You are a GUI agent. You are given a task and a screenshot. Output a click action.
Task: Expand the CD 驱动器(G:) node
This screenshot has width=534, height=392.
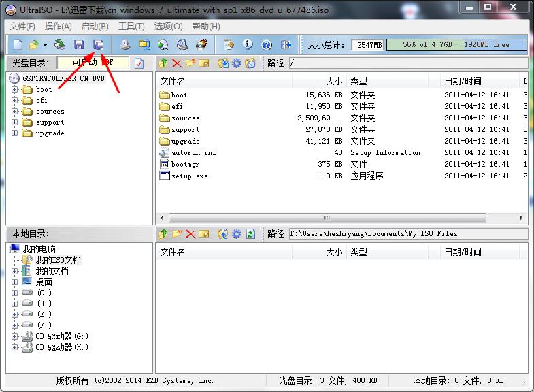14,336
